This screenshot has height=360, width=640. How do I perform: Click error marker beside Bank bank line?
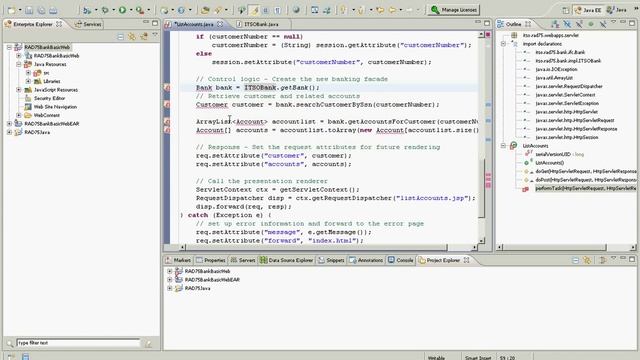click(167, 88)
